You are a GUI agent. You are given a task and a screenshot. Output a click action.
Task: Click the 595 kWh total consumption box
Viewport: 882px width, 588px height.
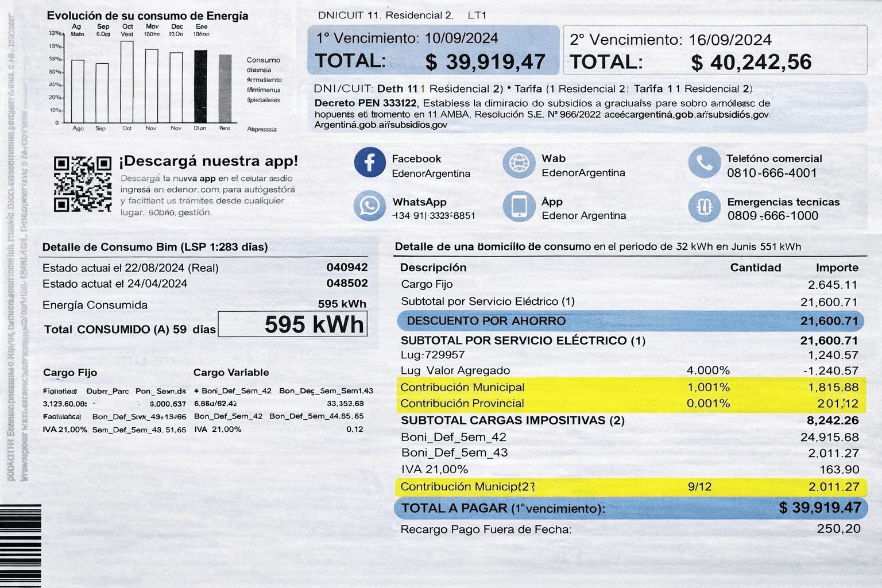(x=292, y=324)
